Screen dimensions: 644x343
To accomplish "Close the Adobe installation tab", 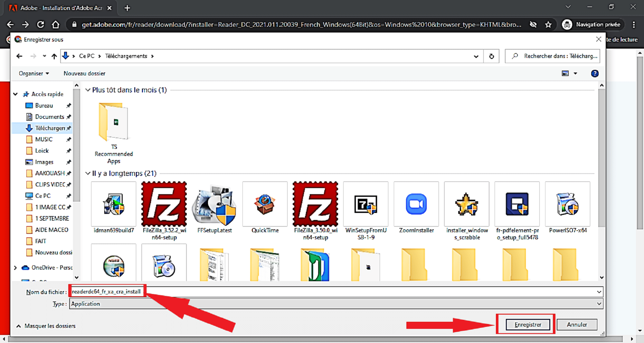I will 109,8.
